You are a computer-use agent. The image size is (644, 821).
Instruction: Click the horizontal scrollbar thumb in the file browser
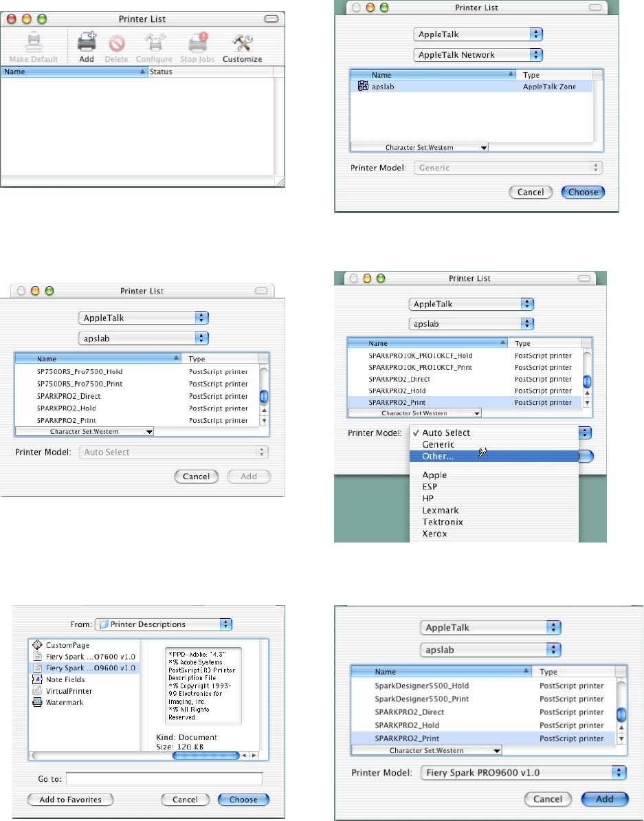(206, 756)
